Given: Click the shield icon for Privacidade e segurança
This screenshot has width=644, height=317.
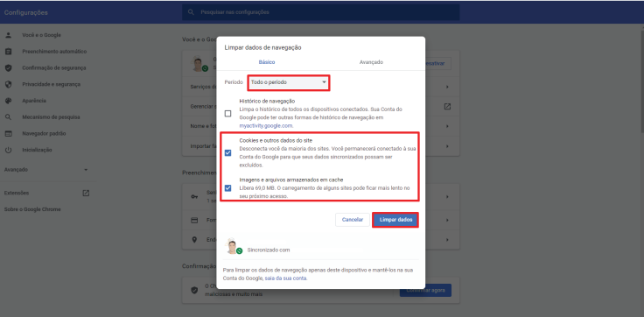Looking at the screenshot, I should (x=8, y=84).
